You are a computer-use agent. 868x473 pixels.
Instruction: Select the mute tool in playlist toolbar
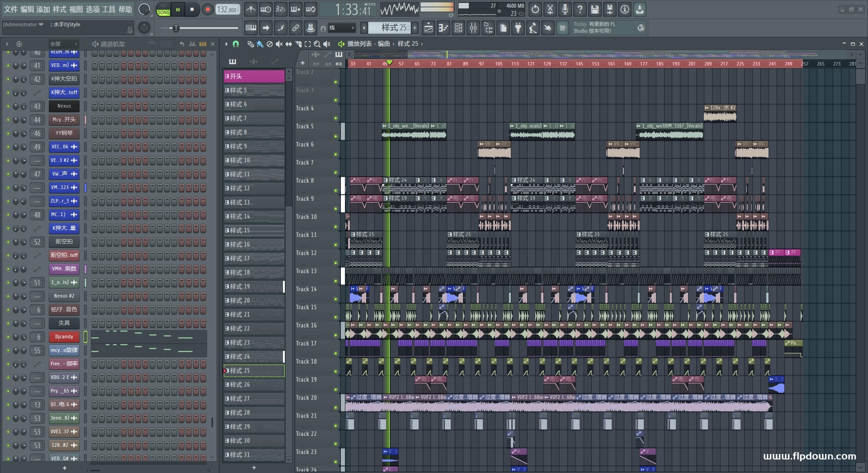point(279,44)
